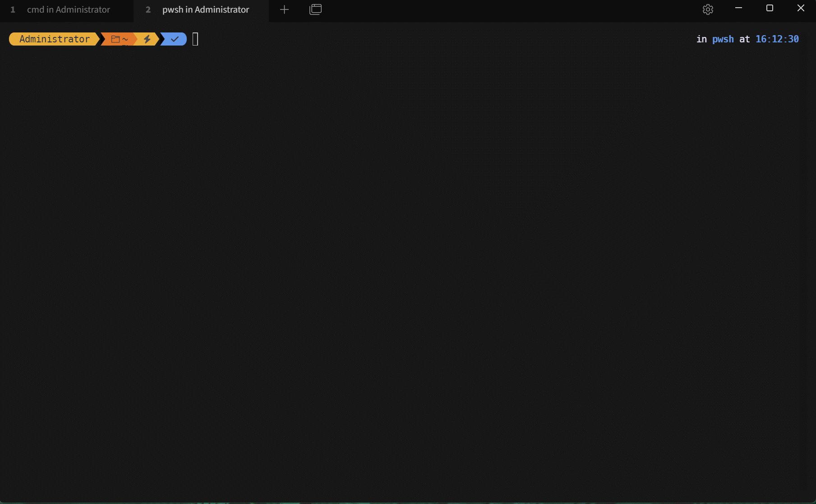Viewport: 816px width, 504px height.
Task: Switch to the cmd in Administrator tab
Action: coord(68,9)
